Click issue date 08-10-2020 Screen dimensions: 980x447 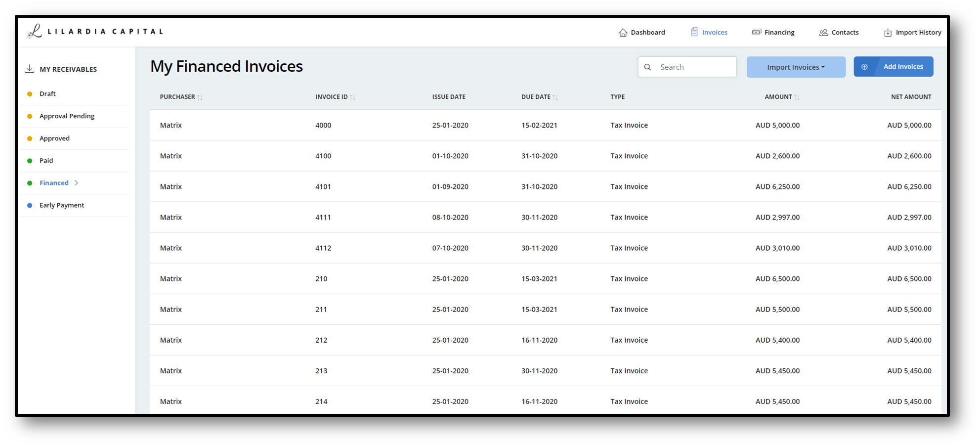[450, 217]
